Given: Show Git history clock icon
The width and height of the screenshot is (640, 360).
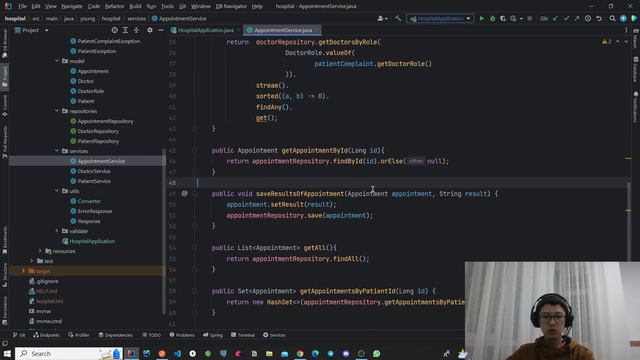Looking at the screenshot, I should pos(588,18).
